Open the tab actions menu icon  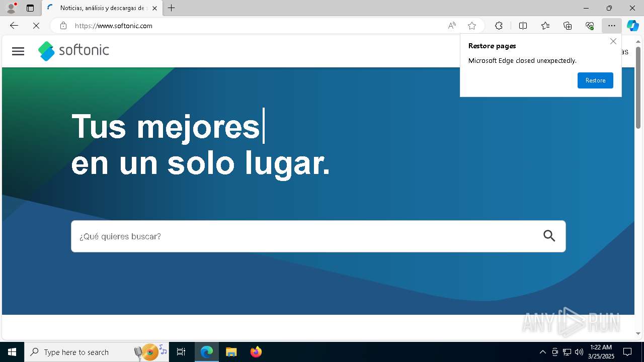point(30,8)
